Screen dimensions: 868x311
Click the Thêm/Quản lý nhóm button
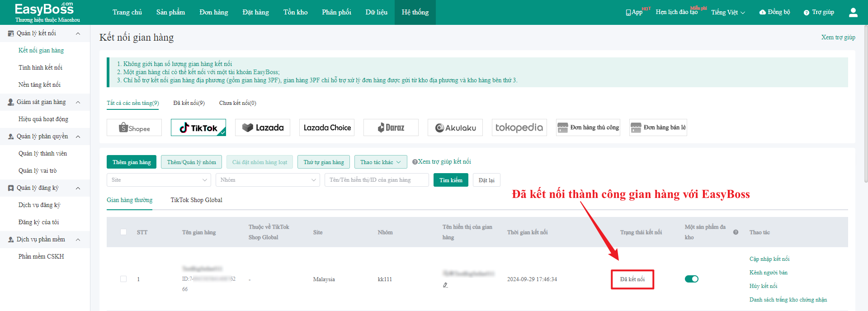pos(191,162)
